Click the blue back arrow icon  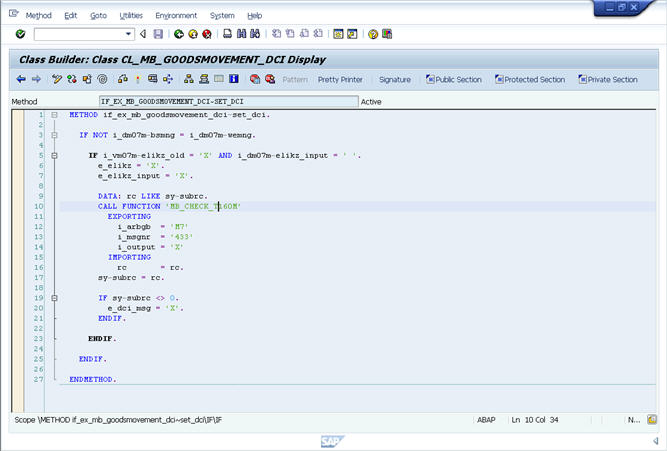pyautogui.click(x=21, y=79)
